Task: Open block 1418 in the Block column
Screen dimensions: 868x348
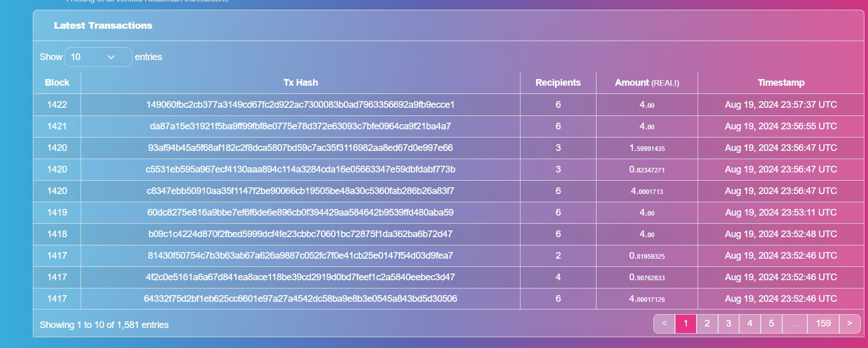Action: 57,234
